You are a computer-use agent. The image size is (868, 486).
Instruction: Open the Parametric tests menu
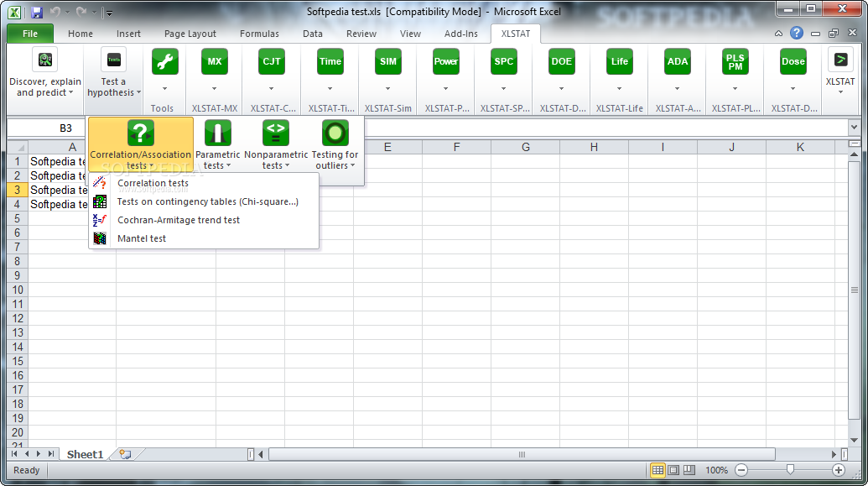(x=217, y=144)
